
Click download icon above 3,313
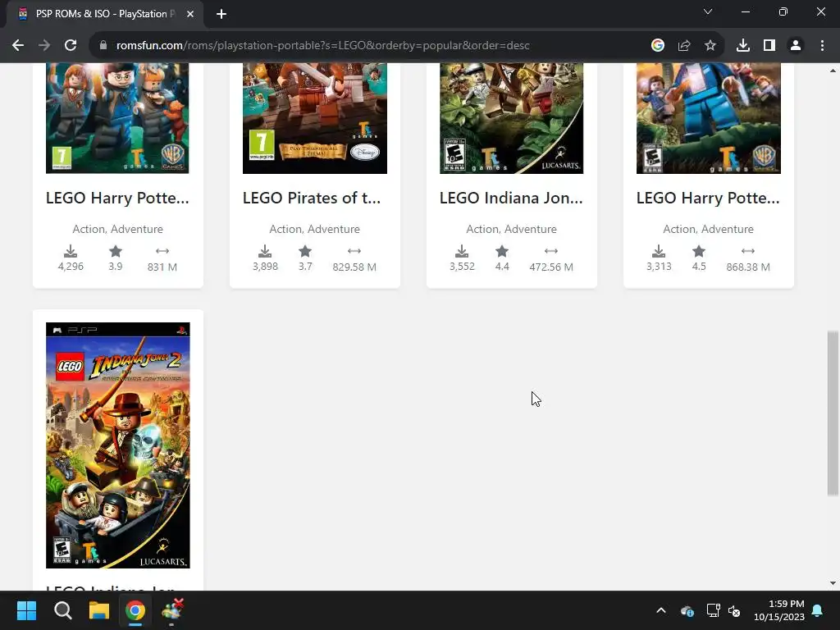[x=659, y=251]
